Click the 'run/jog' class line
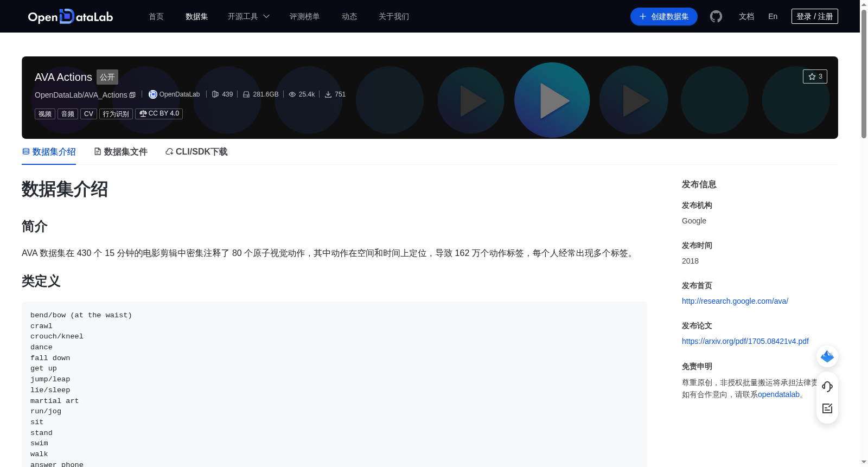868x467 pixels. tap(46, 411)
